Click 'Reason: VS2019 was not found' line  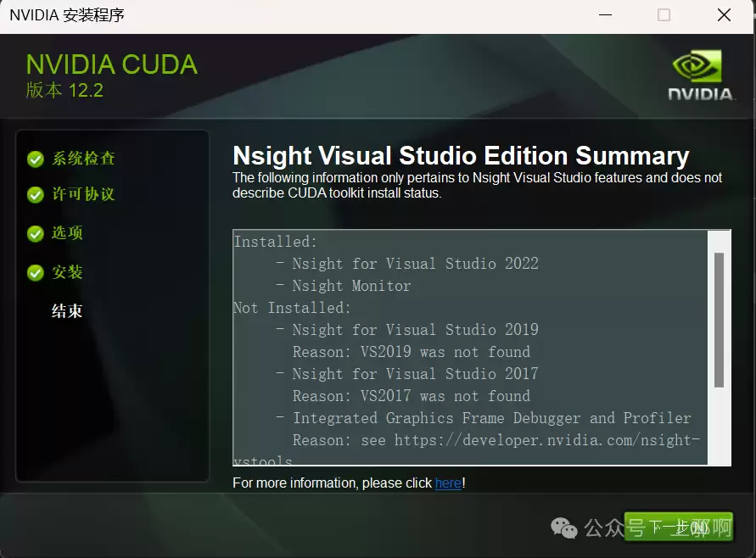point(412,352)
